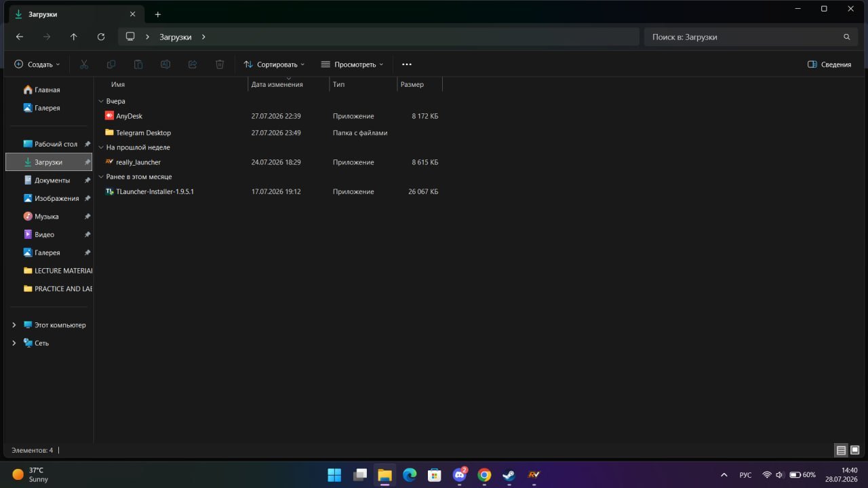Viewport: 868px width, 488px height.
Task: Expand the address bar chevron after Загрузки
Action: pos(203,37)
